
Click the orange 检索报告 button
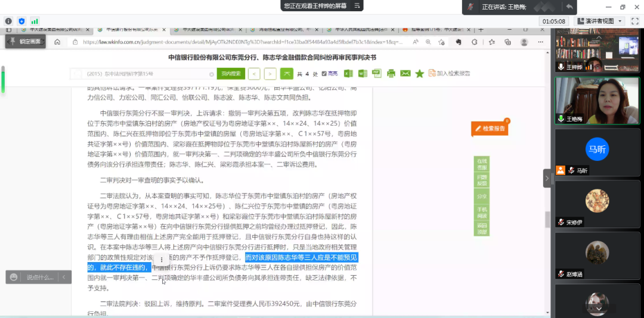coord(490,128)
